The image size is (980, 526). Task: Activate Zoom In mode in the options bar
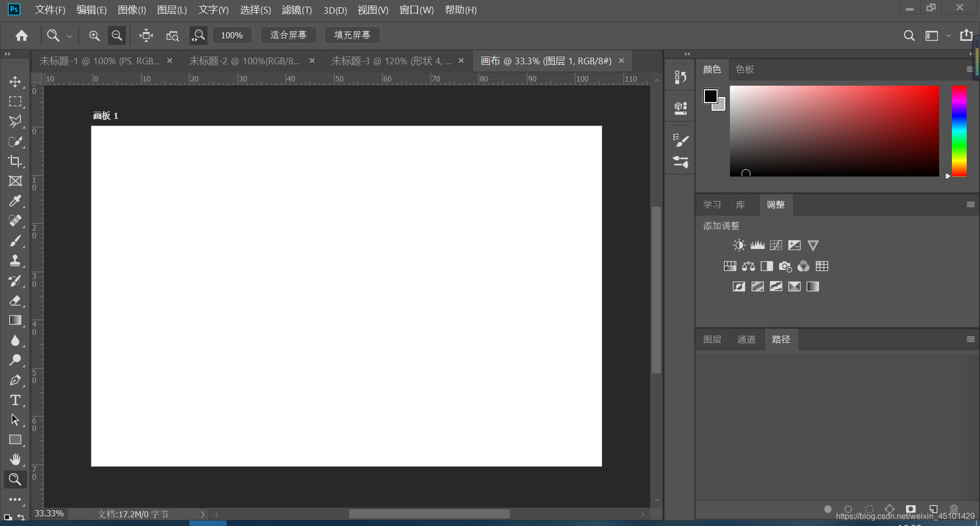tap(94, 35)
